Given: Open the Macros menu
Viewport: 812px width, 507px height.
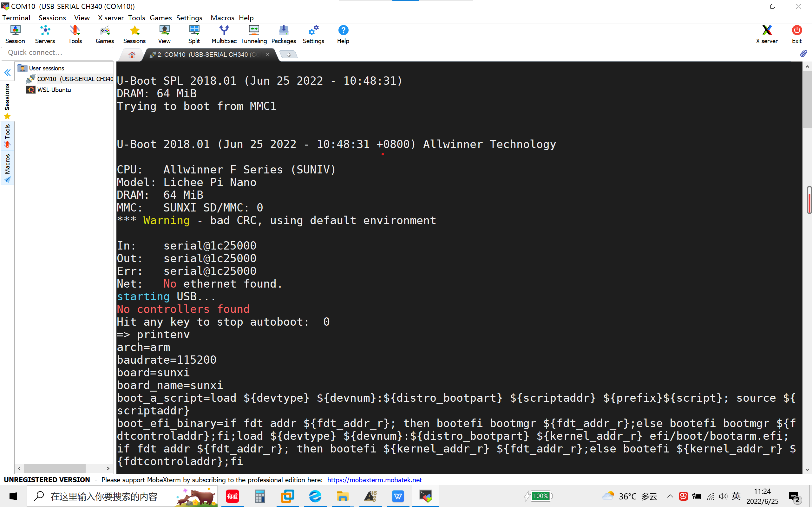Looking at the screenshot, I should pos(222,18).
